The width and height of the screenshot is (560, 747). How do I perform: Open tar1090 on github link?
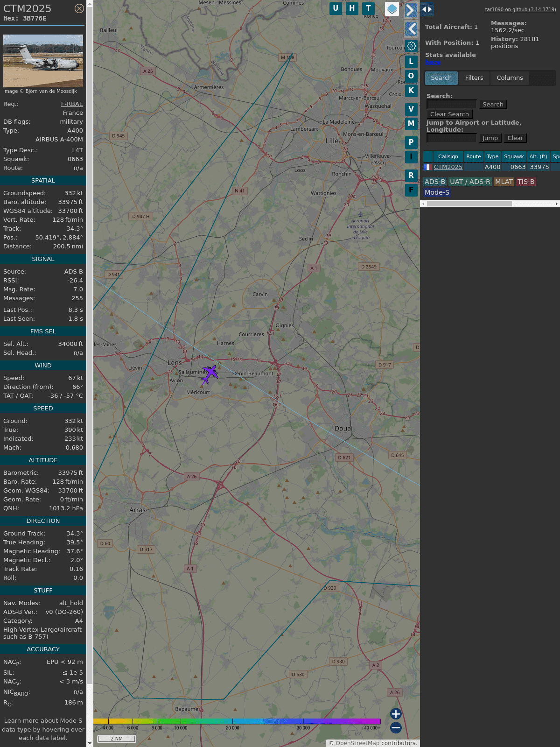click(520, 9)
